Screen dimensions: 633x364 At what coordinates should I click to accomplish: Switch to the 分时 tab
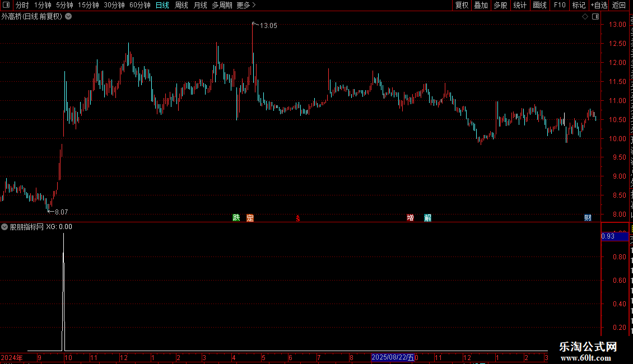(22, 5)
